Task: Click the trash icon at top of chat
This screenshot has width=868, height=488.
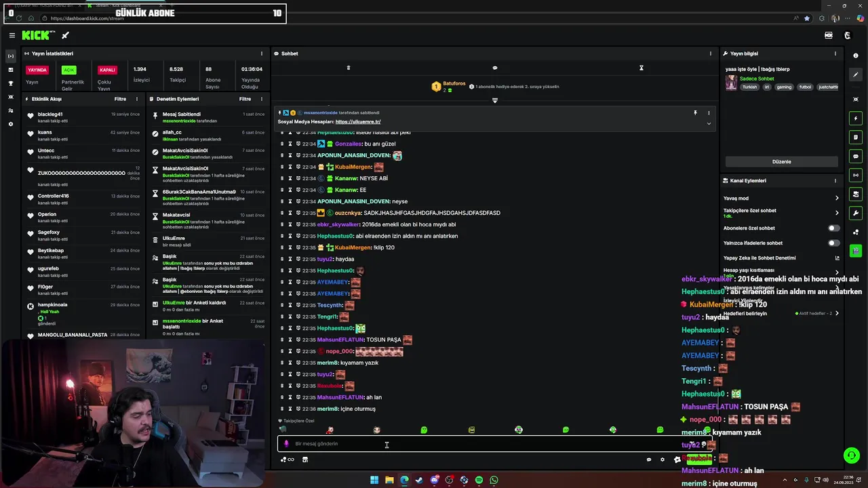Action: pyautogui.click(x=349, y=68)
